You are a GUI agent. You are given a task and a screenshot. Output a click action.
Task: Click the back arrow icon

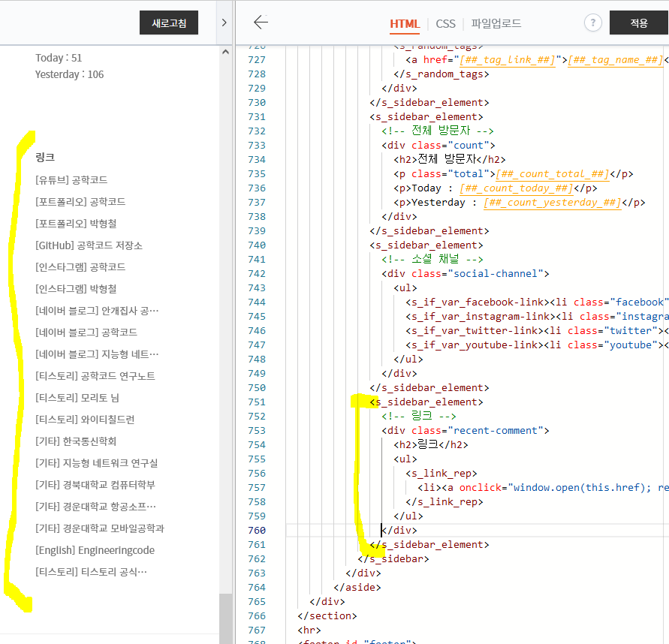click(261, 23)
